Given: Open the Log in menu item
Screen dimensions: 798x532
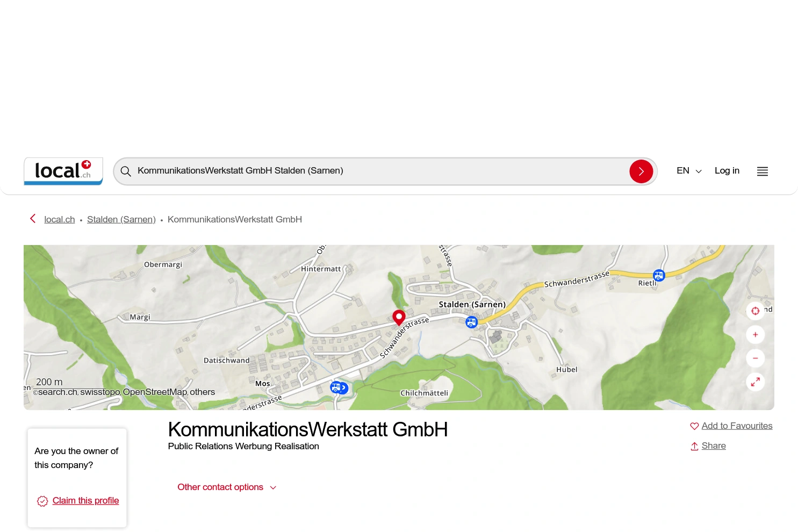Looking at the screenshot, I should pyautogui.click(x=727, y=170).
